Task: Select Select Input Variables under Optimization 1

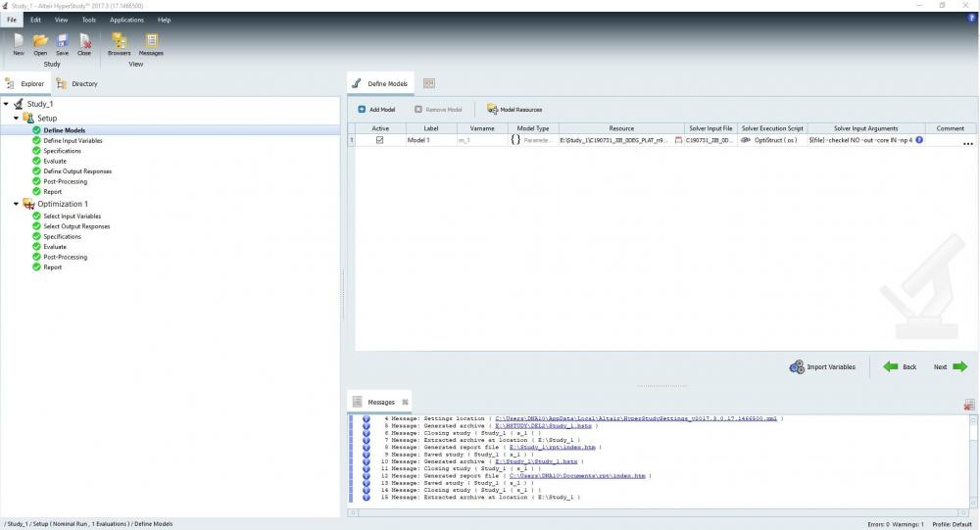Action: [72, 217]
